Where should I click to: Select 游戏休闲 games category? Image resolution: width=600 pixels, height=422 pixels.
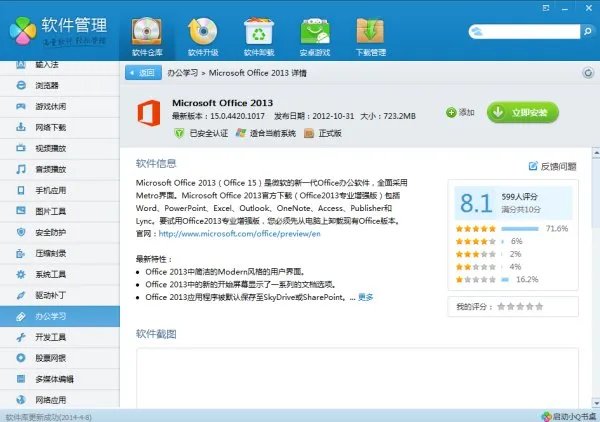(60, 106)
